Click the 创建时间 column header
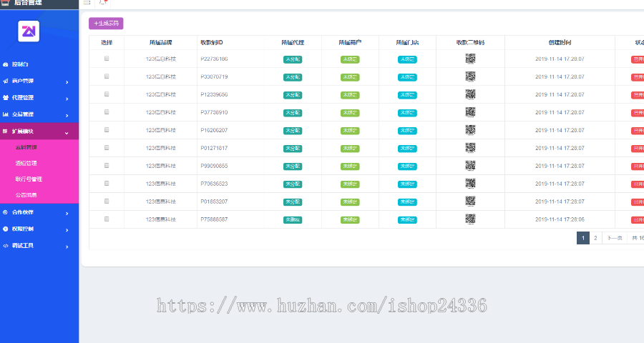644x343 pixels. 560,43
